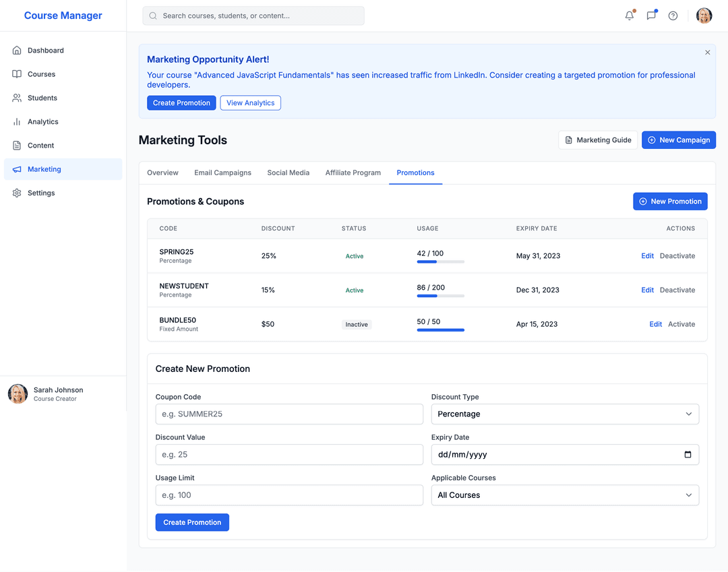Screen dimensions: 728x572
Task: Deactivate the SPRING25 coupon
Action: pyautogui.click(x=677, y=256)
